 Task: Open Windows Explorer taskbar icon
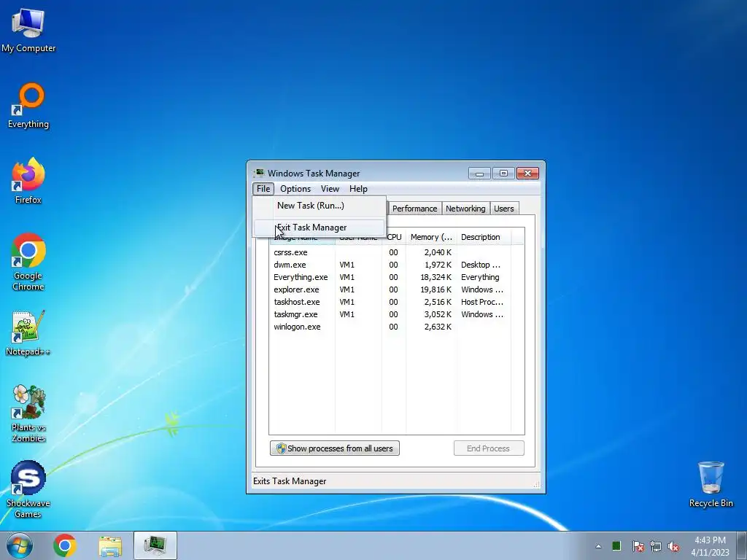click(x=110, y=545)
